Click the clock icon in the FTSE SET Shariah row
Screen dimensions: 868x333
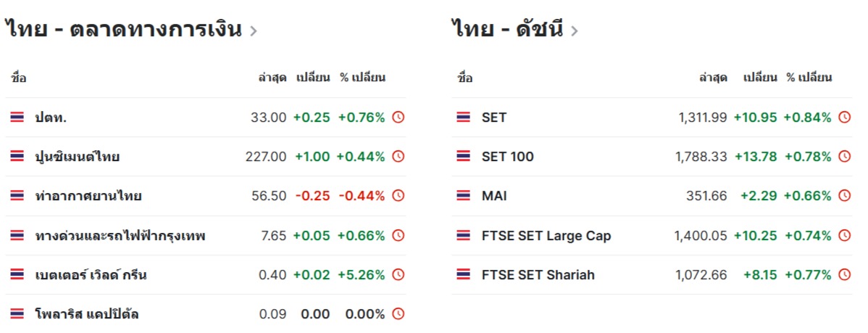[x=844, y=275]
